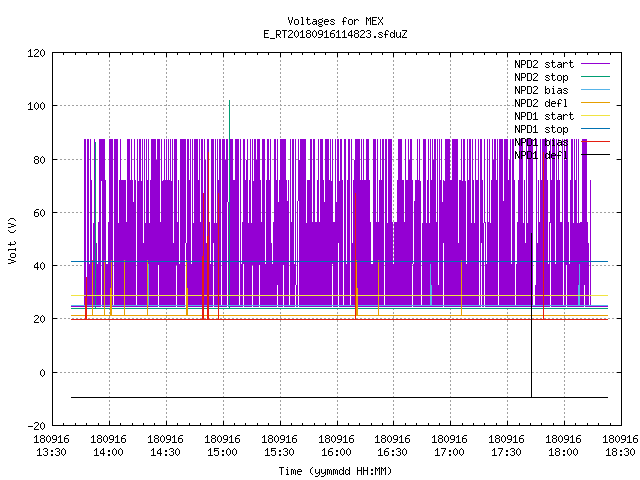Click the chart title 'Voltages for MEX'

335,21
